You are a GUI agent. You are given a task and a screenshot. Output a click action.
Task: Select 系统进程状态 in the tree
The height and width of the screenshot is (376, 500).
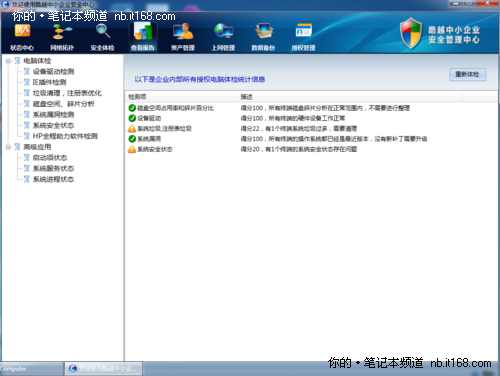click(53, 179)
